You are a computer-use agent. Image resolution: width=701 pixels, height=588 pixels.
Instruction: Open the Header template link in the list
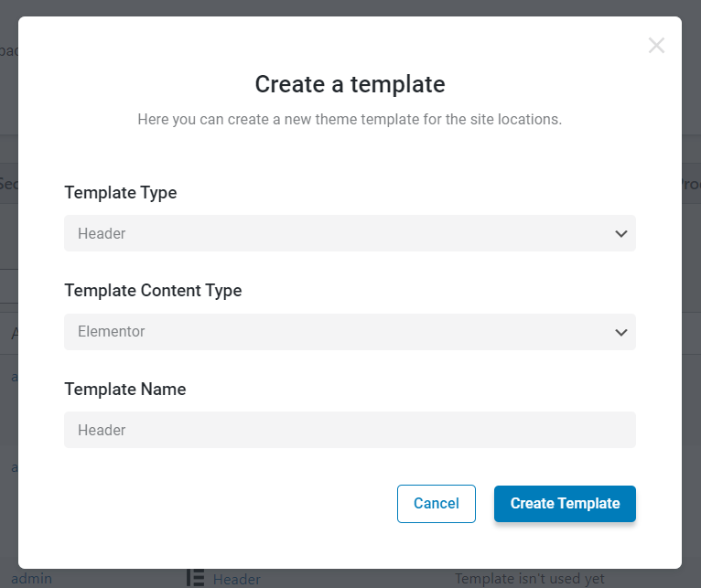[236, 579]
